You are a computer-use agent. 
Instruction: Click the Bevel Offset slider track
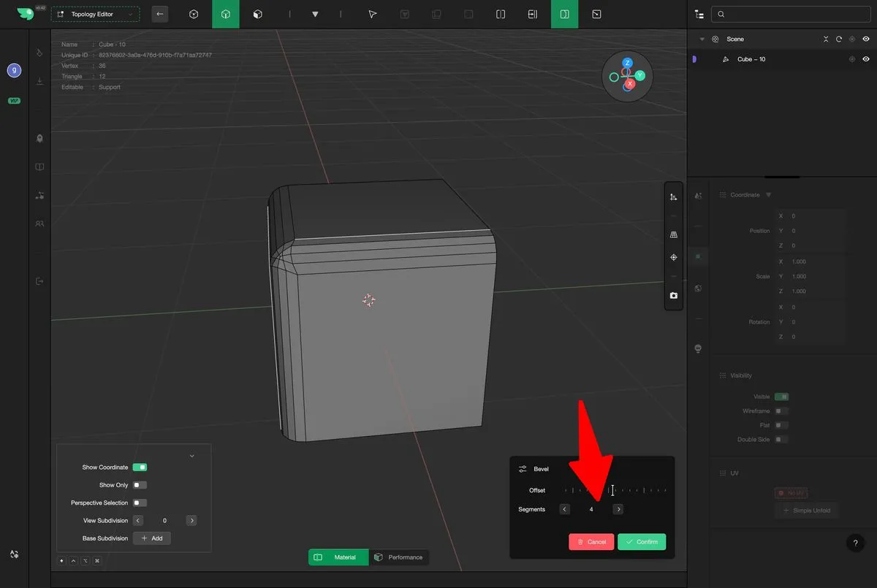click(x=615, y=490)
